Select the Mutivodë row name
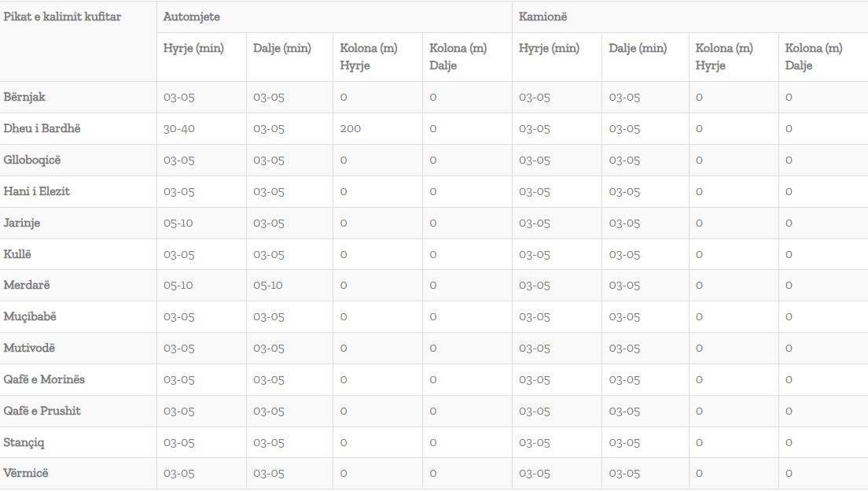 tap(29, 348)
